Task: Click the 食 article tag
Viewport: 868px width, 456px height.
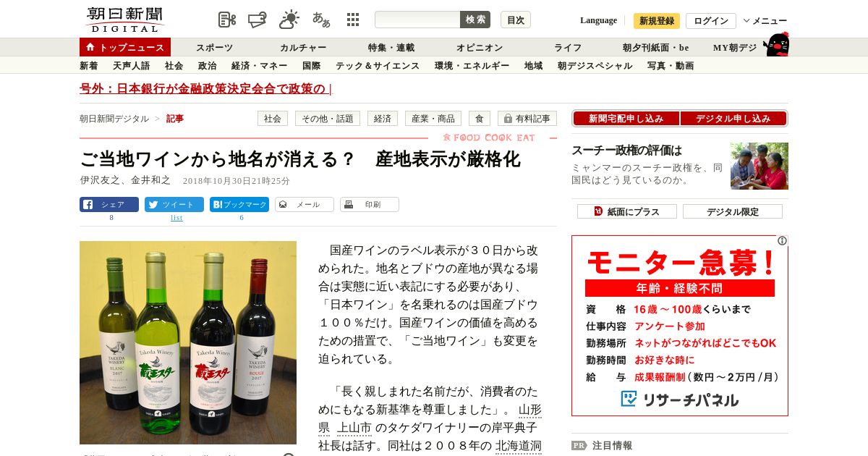Action: [480, 119]
